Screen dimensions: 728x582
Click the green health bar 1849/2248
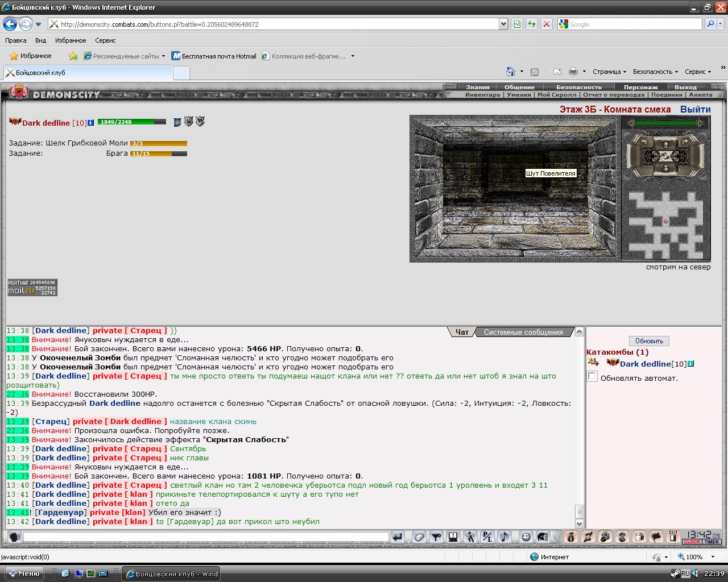click(131, 122)
